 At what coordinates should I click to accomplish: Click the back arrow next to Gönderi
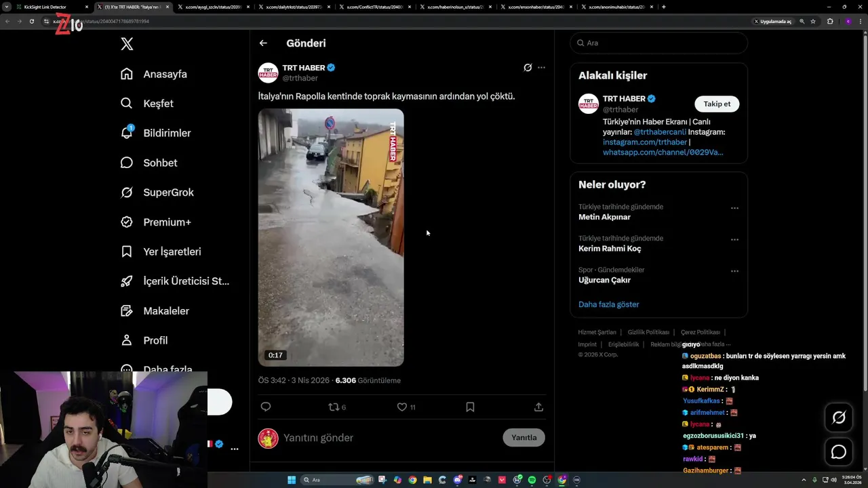(263, 43)
